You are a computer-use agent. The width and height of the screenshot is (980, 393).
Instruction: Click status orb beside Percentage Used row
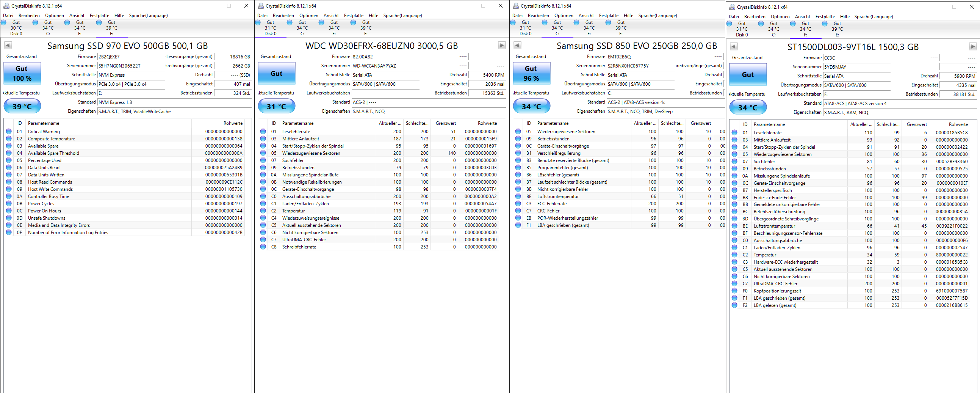(9, 160)
